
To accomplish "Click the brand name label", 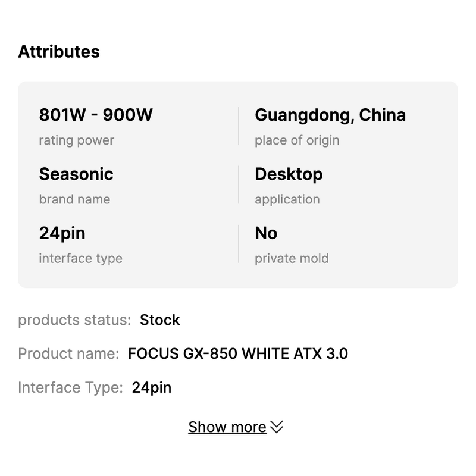I will 74,199.
